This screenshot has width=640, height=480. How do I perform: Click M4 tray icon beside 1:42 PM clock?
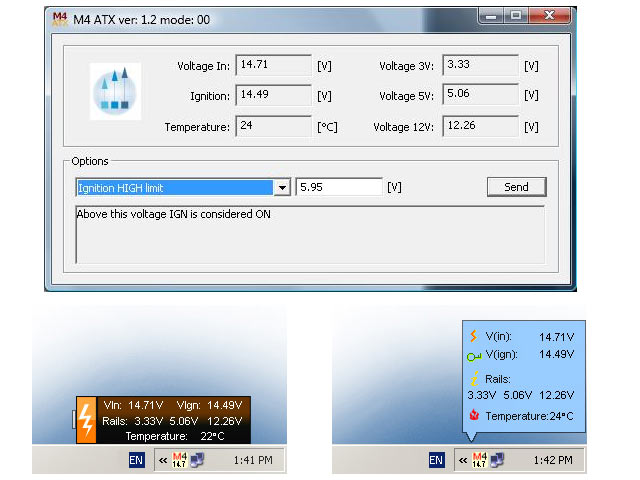coord(480,460)
